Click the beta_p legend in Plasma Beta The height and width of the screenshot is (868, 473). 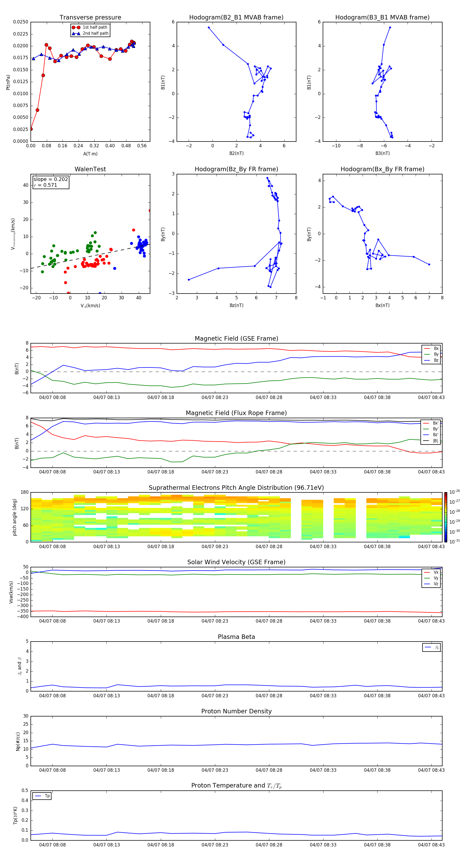[x=431, y=647]
